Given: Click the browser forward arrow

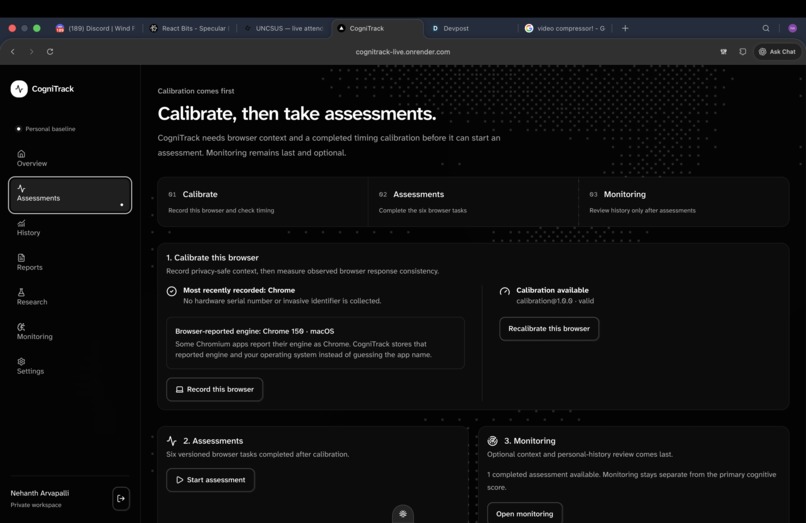Looking at the screenshot, I should tap(31, 51).
